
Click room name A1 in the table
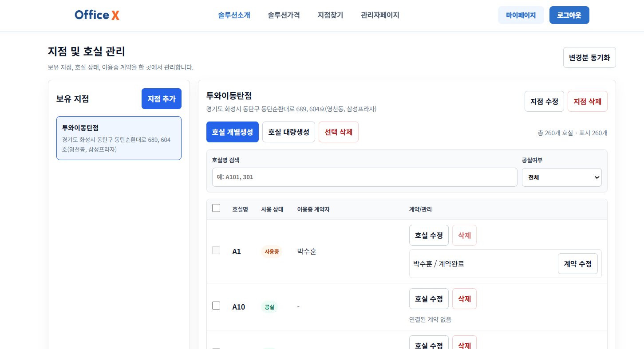237,251
